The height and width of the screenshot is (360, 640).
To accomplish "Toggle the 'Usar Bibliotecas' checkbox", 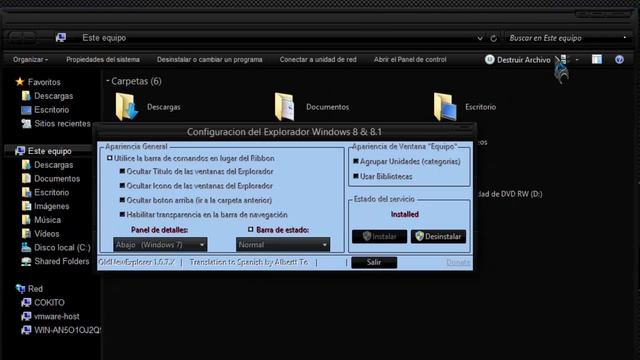I will click(356, 176).
